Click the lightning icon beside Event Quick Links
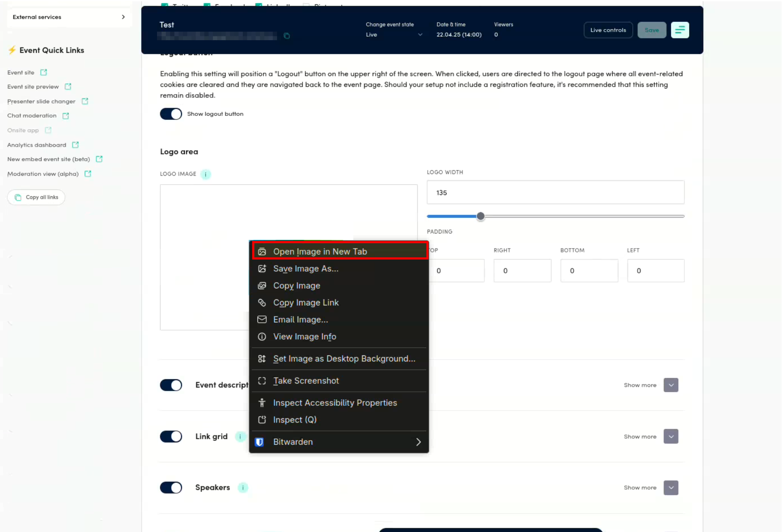The height and width of the screenshot is (532, 782). click(x=12, y=50)
